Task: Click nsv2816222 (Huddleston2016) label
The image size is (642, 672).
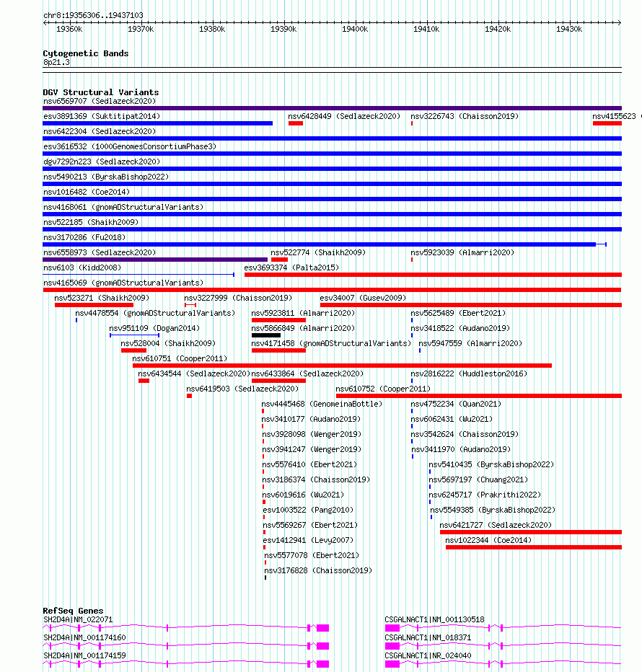Action: pyautogui.click(x=469, y=373)
